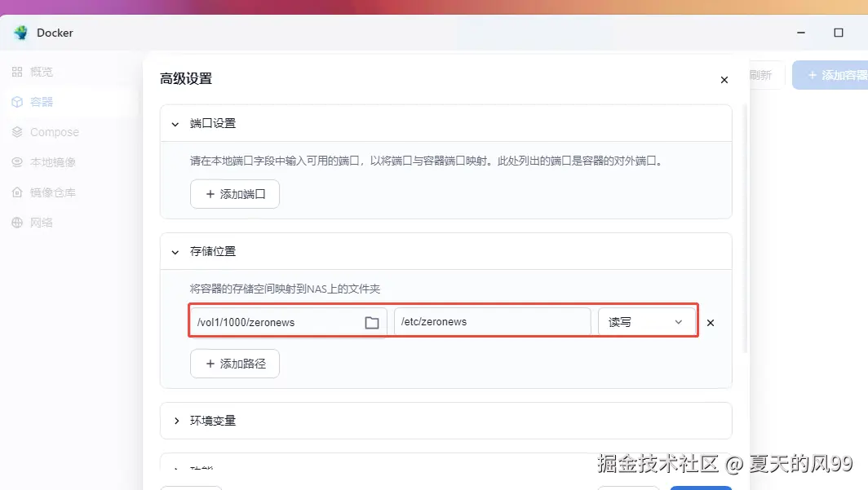Go to 镜像仓库 in sidebar menu

coord(52,192)
